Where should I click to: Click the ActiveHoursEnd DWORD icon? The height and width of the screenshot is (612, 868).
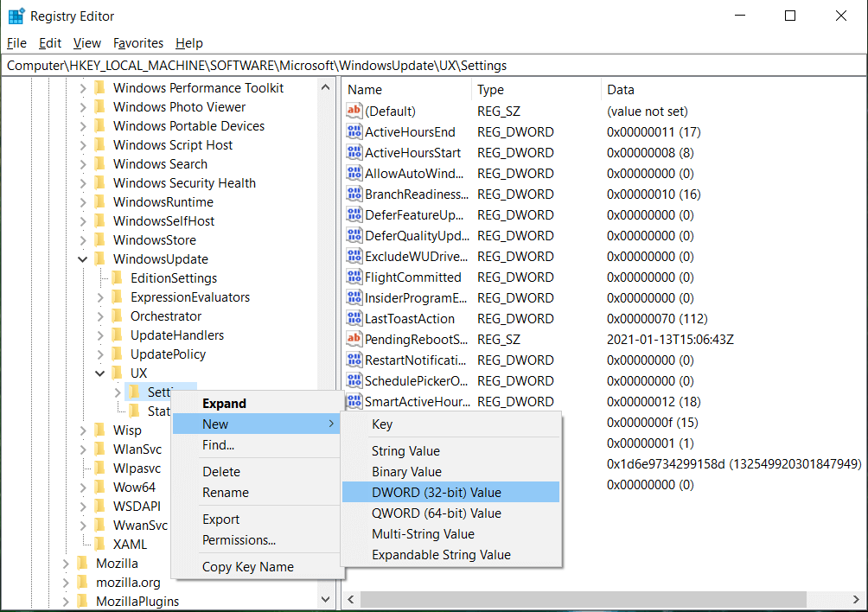click(x=354, y=131)
